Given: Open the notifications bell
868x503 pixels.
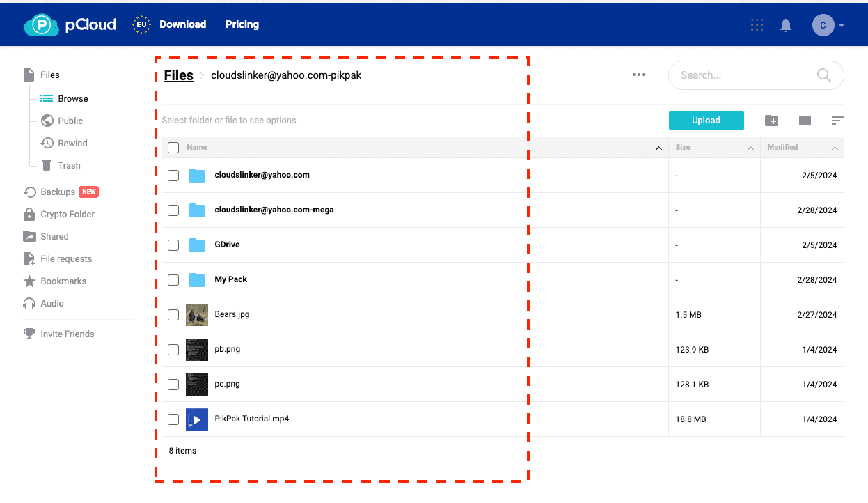Looking at the screenshot, I should (x=786, y=25).
